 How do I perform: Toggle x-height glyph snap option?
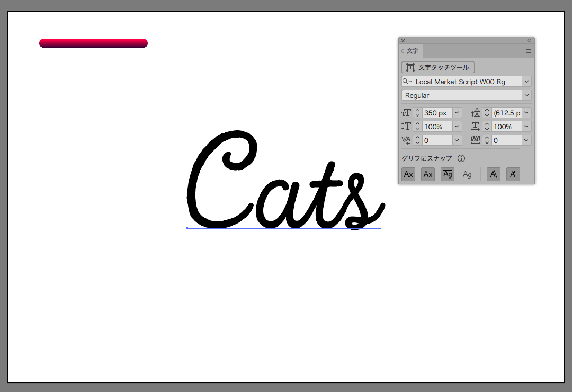click(x=427, y=174)
